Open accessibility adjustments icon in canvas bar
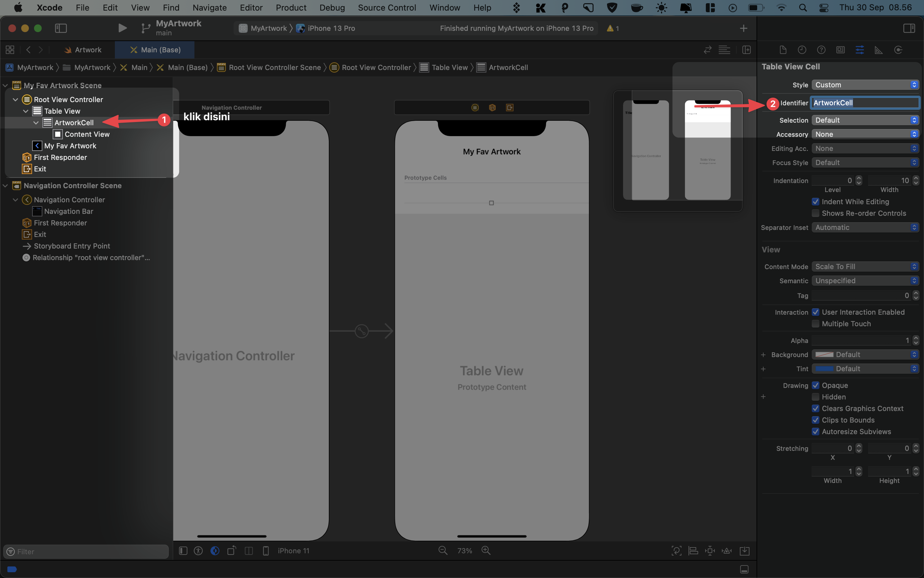 click(198, 550)
